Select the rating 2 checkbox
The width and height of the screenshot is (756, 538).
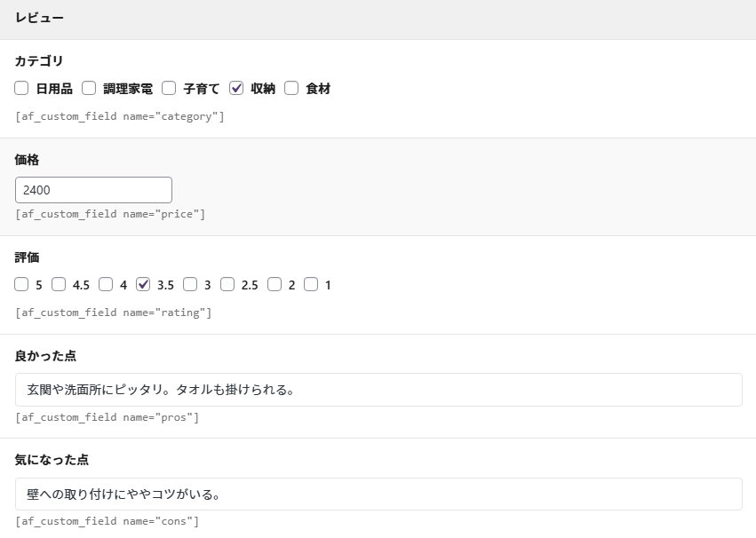tap(275, 285)
